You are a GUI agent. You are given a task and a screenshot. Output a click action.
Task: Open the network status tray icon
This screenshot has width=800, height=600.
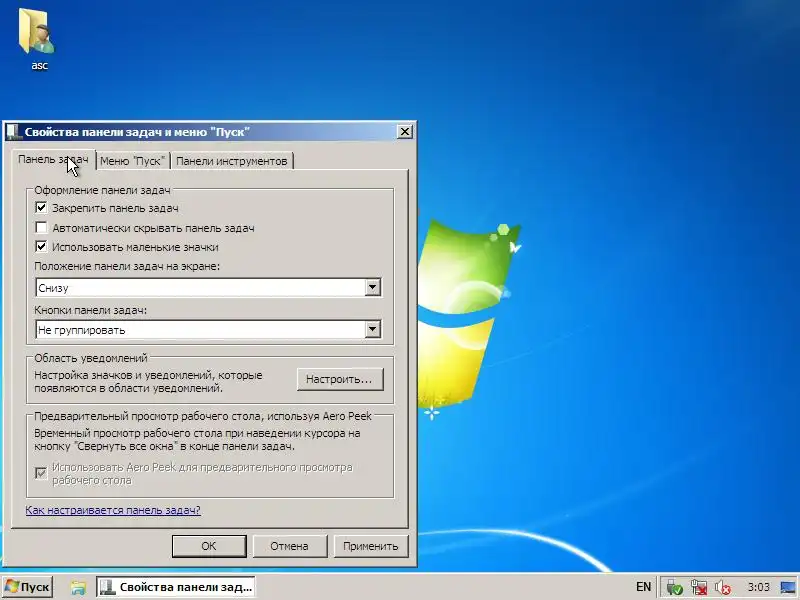pyautogui.click(x=698, y=588)
